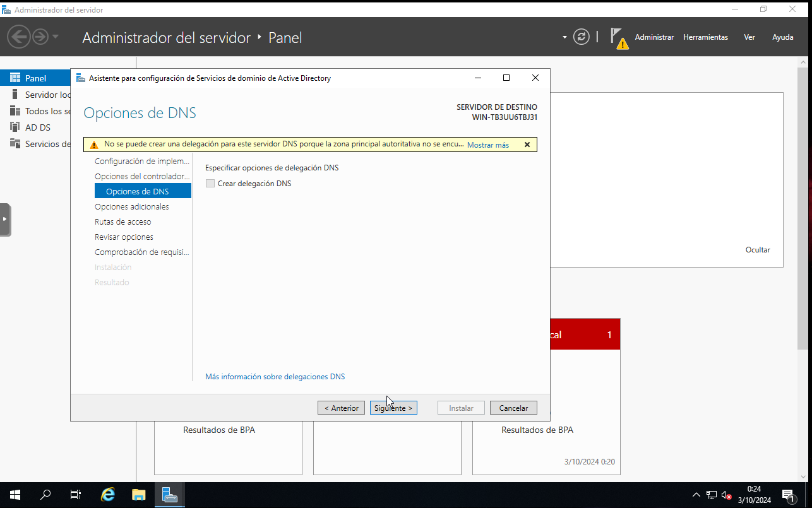The width and height of the screenshot is (812, 508).
Task: Click Mostrar más in the warning banner
Action: point(487,145)
